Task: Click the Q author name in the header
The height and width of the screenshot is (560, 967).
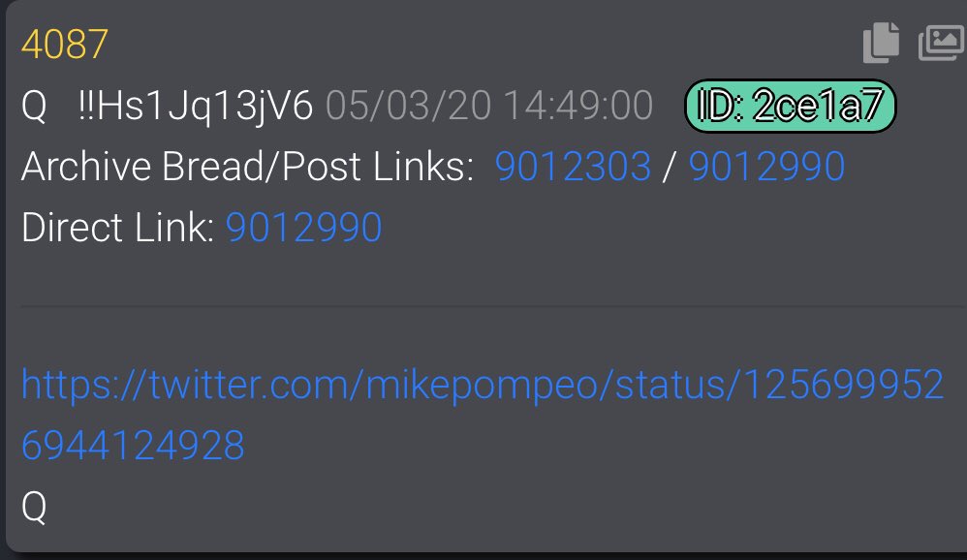Action: pos(34,107)
